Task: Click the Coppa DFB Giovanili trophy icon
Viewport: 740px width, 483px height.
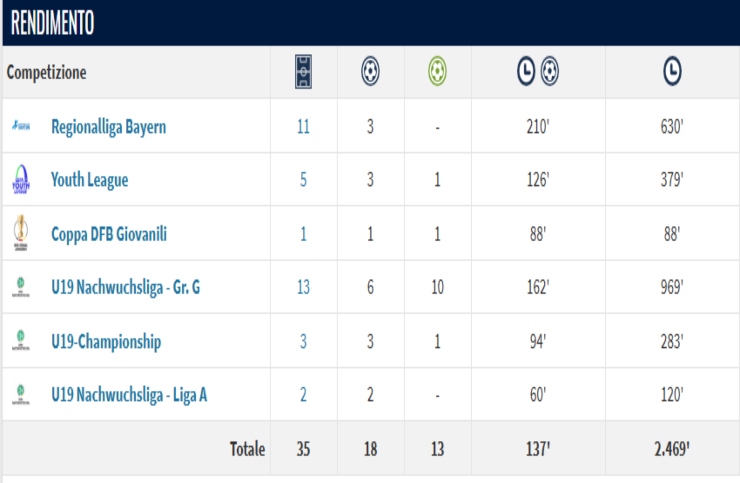Action: [x=21, y=234]
